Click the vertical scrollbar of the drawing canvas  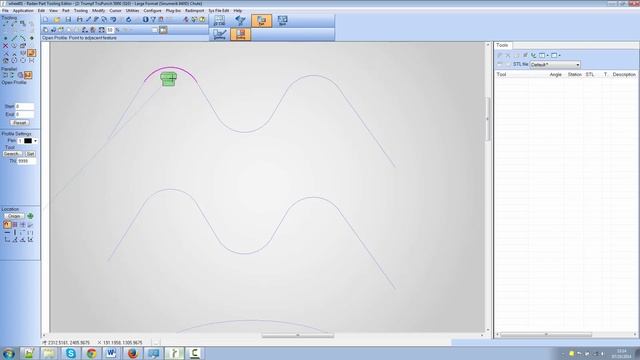click(487, 119)
